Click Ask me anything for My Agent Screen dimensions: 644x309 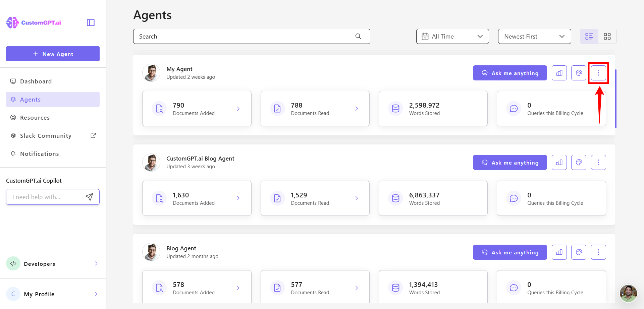509,73
